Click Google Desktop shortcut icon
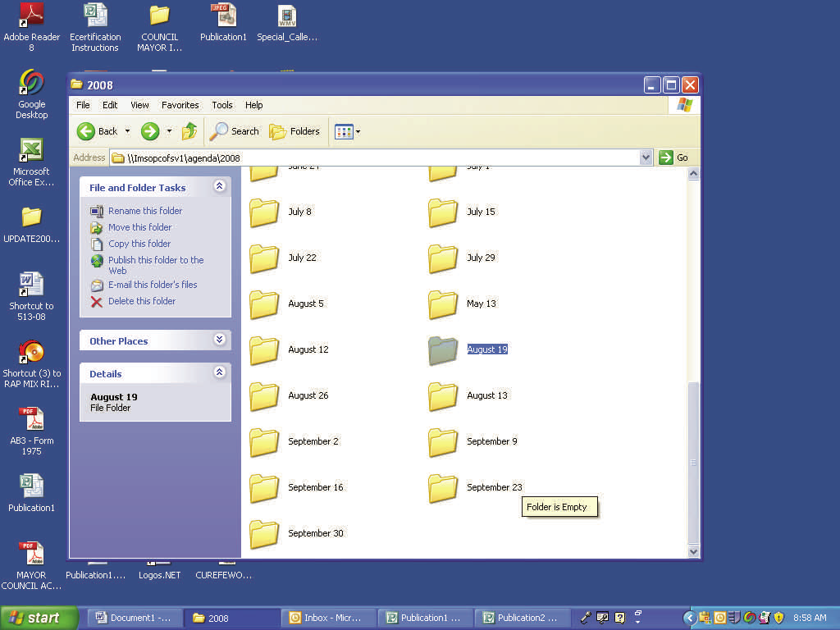Screen dimensions: 840x630 point(32,94)
